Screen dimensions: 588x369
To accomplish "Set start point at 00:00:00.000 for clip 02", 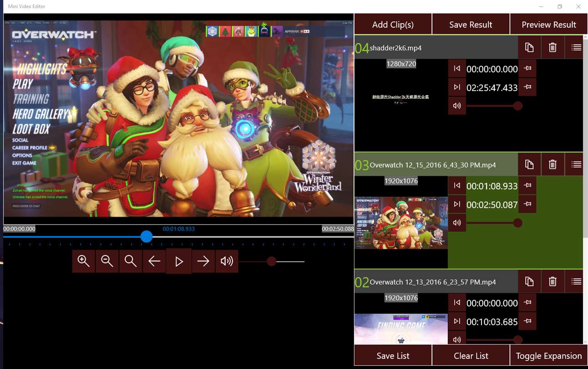I will click(x=527, y=302).
